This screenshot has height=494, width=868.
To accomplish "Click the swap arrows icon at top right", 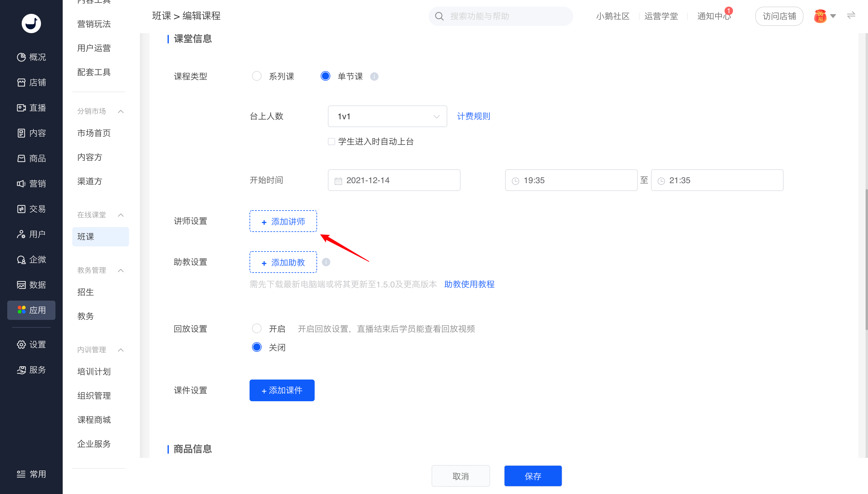I will coord(851,16).
